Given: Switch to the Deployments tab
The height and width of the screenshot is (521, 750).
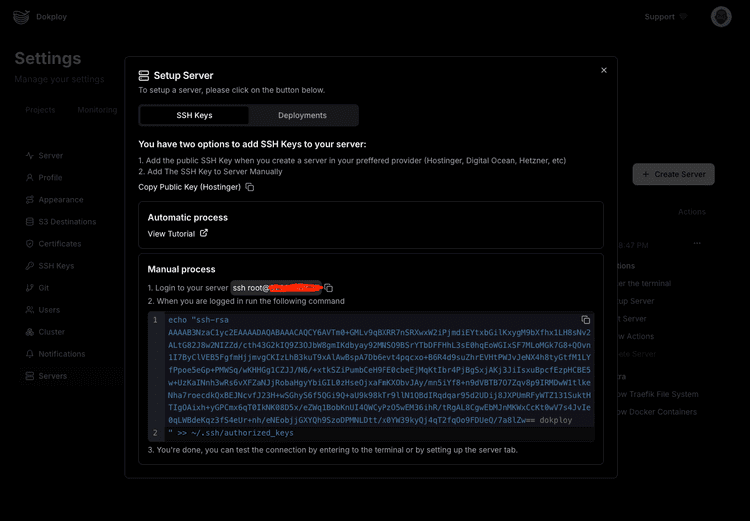Looking at the screenshot, I should (x=302, y=115).
